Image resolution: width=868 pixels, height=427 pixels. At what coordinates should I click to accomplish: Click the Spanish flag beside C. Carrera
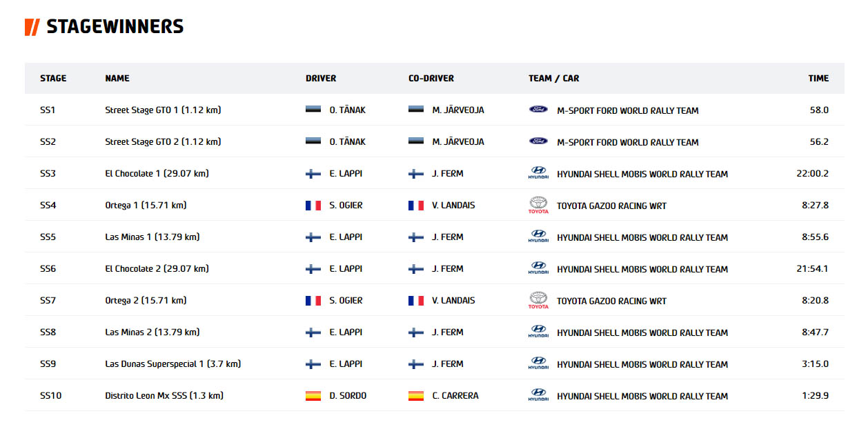[416, 395]
